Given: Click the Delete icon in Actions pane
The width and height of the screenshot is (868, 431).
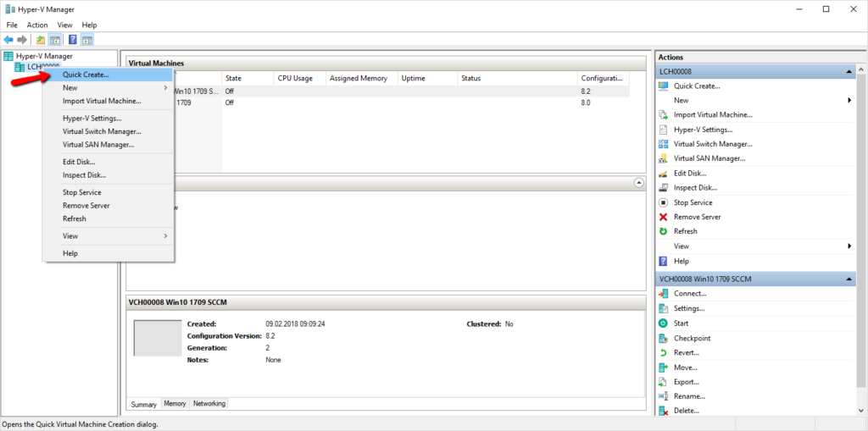Looking at the screenshot, I should click(x=663, y=411).
